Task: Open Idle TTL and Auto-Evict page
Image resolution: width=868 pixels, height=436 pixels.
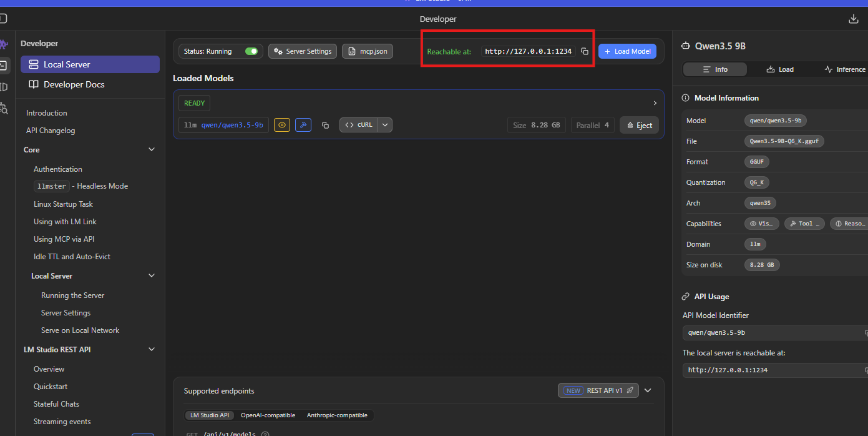Action: pos(72,257)
